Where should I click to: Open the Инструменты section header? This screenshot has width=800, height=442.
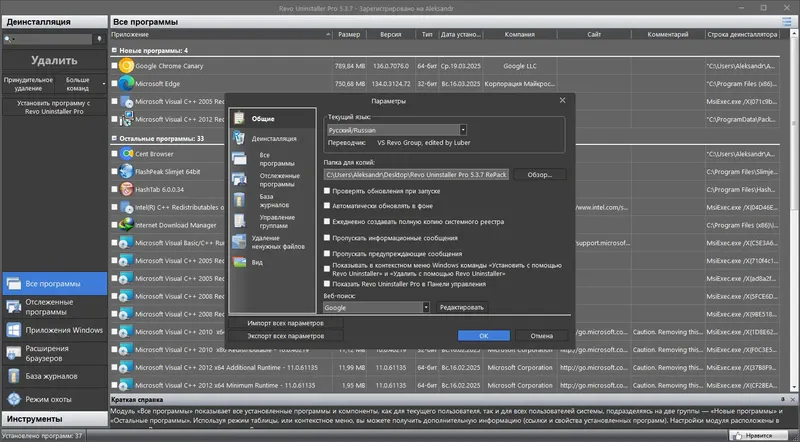pyautogui.click(x=55, y=419)
